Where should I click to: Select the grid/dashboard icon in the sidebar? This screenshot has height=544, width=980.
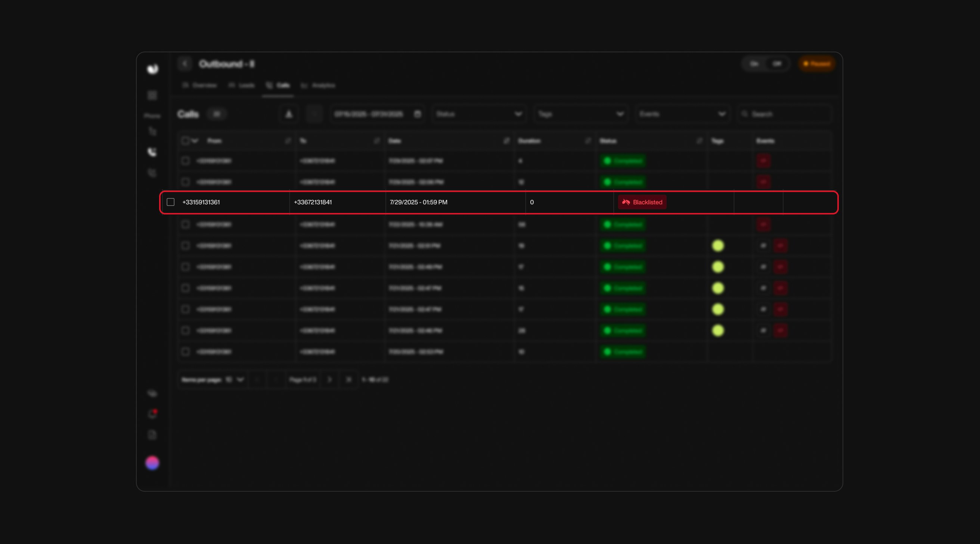(152, 96)
